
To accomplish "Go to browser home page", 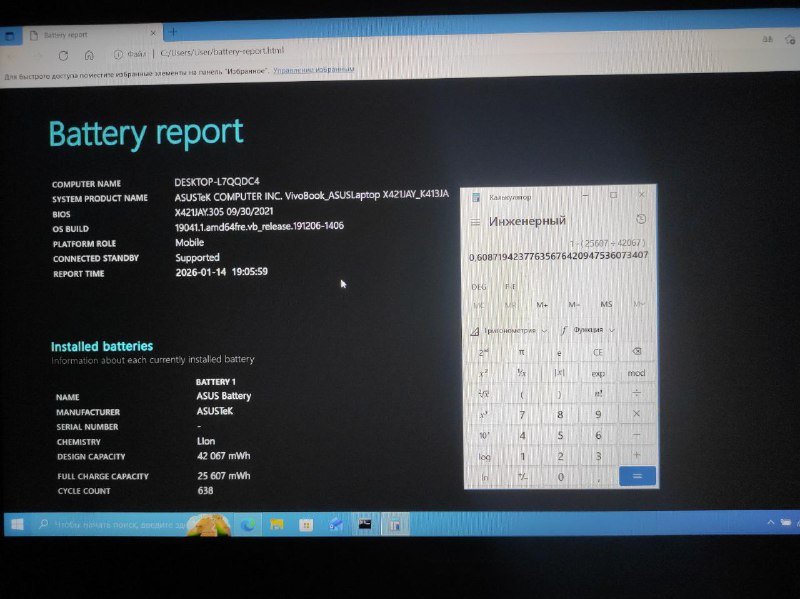I will [89, 55].
